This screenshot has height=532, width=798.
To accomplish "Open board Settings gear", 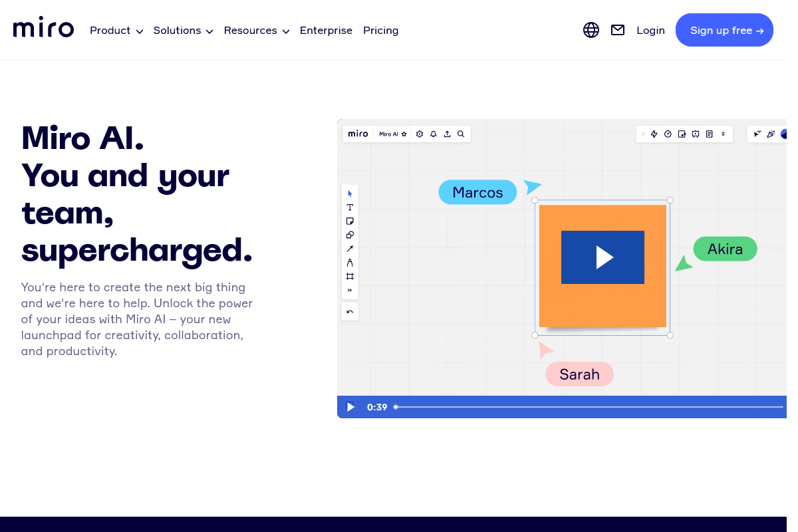I will point(420,134).
